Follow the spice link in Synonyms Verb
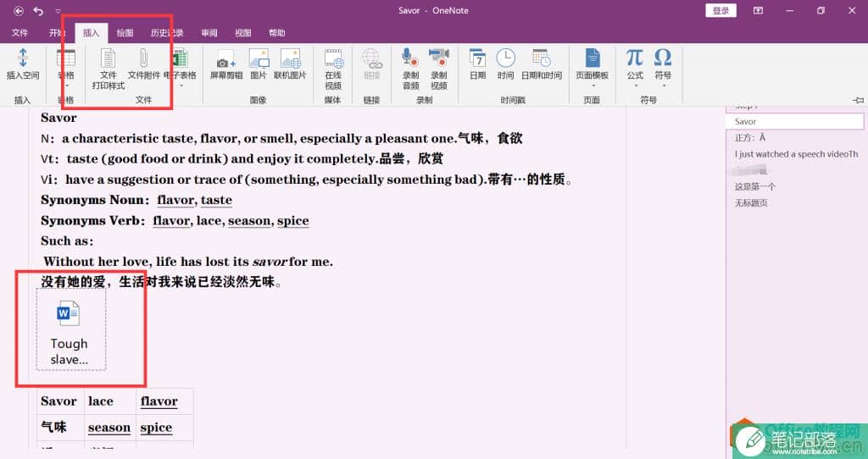Viewport: 868px width, 459px height. [x=292, y=221]
